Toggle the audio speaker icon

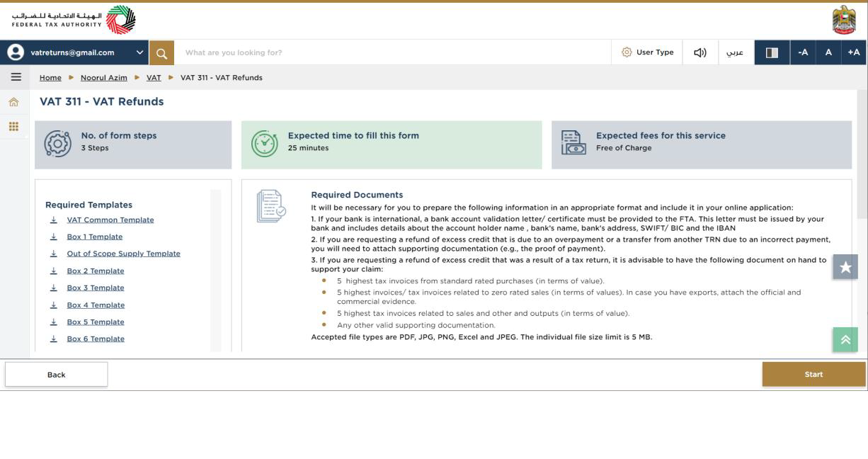(x=700, y=52)
